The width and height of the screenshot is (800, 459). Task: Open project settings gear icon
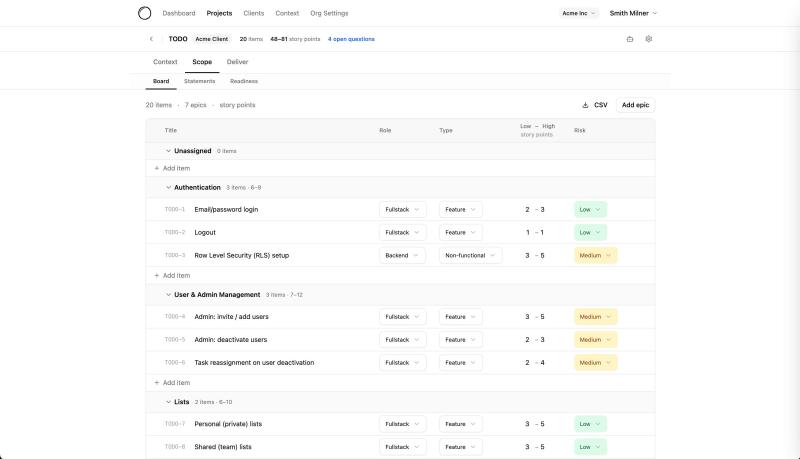pyautogui.click(x=649, y=39)
